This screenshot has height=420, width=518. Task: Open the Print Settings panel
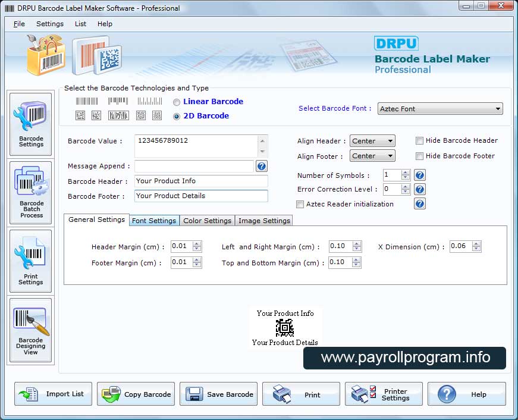pyautogui.click(x=31, y=261)
